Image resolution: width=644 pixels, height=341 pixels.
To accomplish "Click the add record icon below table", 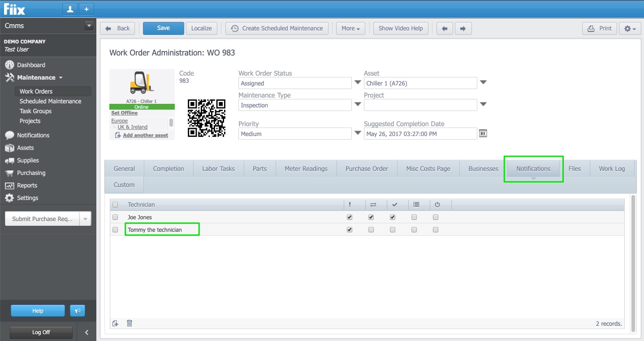I will pos(116,323).
